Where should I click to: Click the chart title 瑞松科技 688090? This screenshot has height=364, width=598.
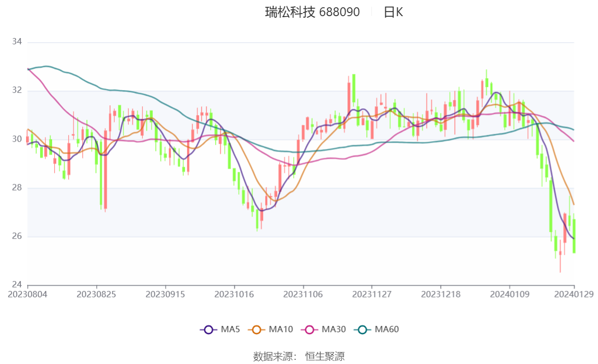pos(313,12)
